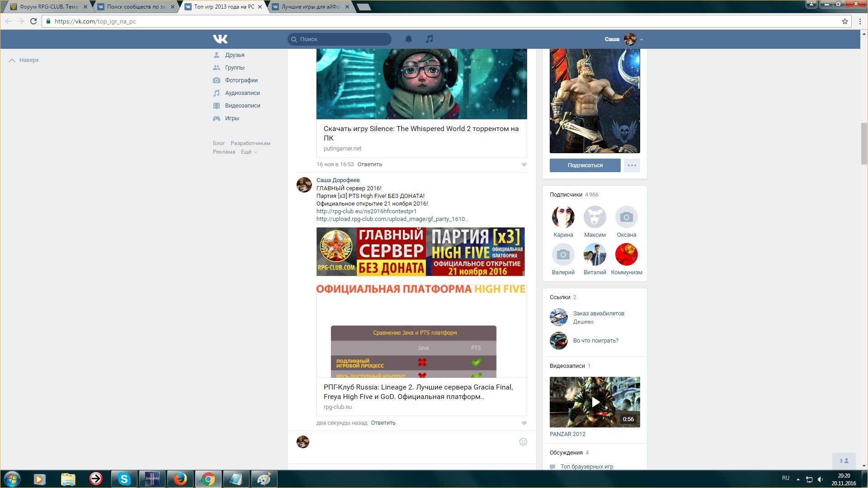Open the music note icon in header
Viewport: 868px width, 488px height.
pyautogui.click(x=429, y=39)
